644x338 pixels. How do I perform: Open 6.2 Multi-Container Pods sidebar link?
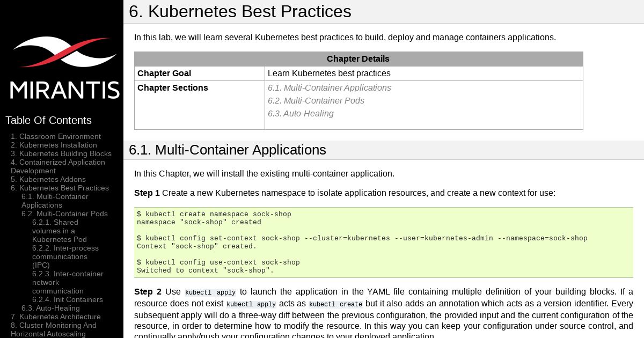tap(64, 214)
